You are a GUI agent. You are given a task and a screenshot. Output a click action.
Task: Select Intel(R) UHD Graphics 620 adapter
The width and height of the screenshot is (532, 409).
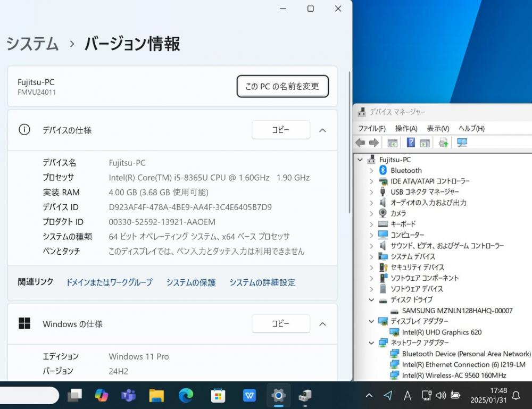tap(442, 332)
